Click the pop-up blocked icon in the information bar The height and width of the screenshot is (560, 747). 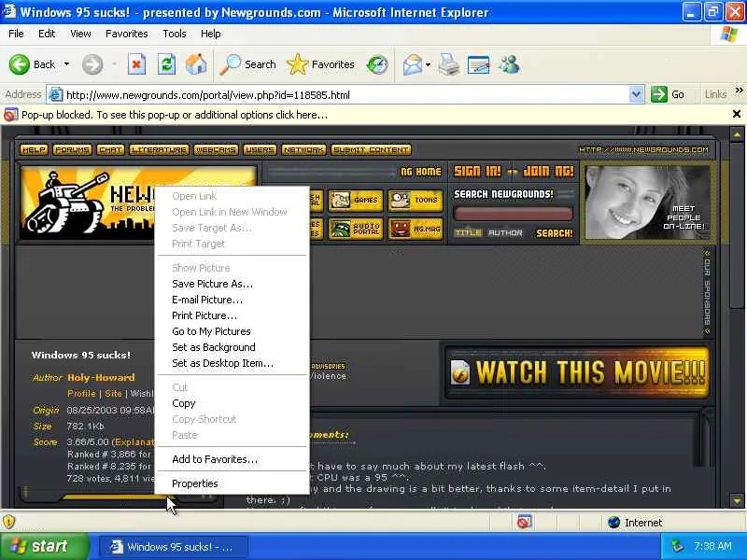[x=10, y=115]
